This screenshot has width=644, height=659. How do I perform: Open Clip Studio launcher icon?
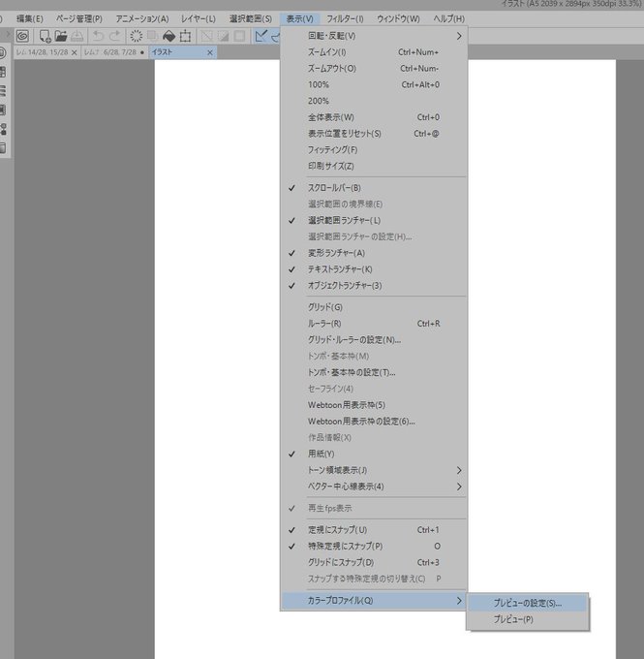(x=22, y=36)
